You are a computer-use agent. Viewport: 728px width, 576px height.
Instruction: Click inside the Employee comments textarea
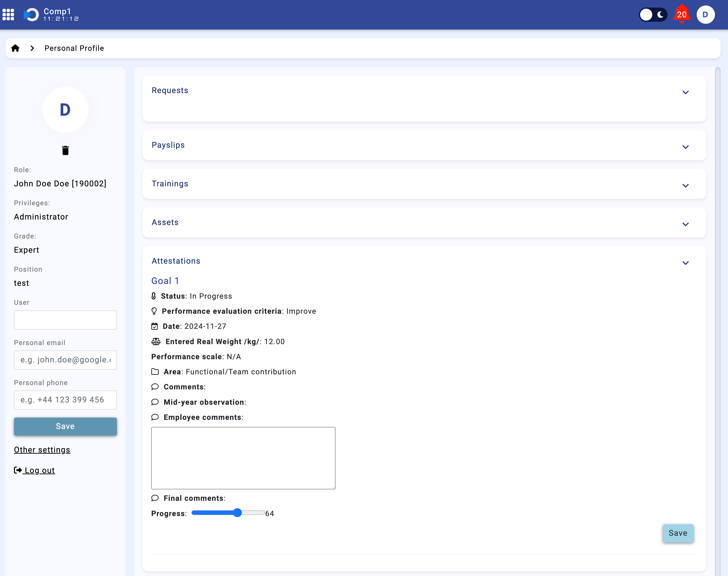coord(243,458)
